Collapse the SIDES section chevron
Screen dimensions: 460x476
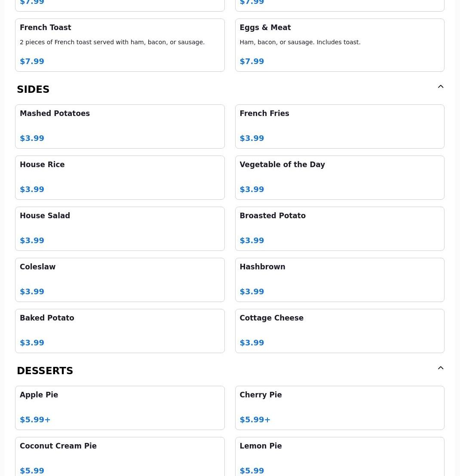[441, 87]
